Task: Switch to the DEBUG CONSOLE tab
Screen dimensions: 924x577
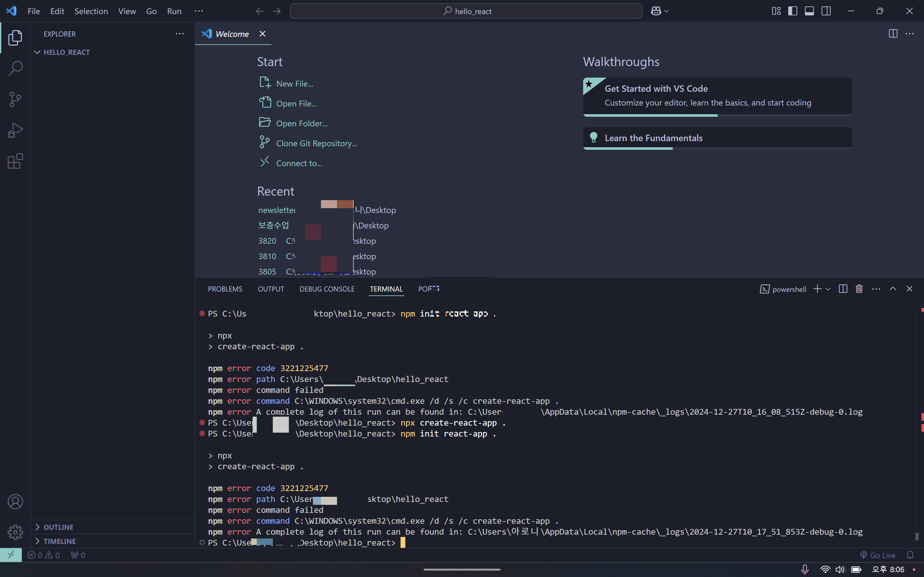Action: [327, 289]
